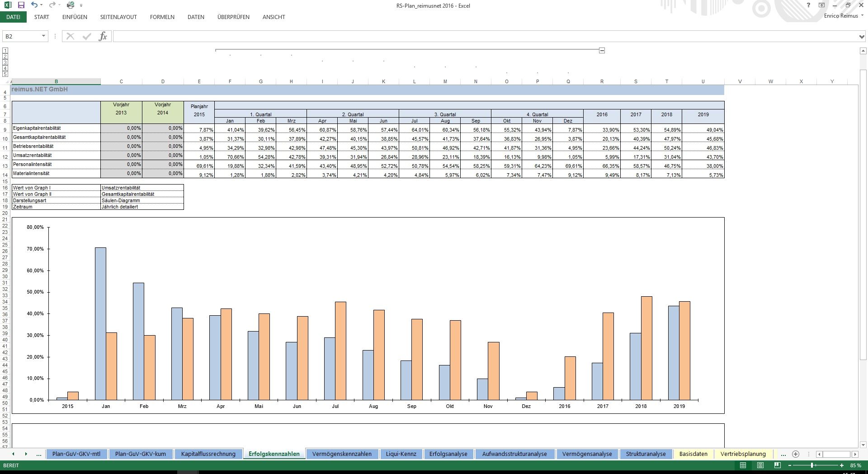Viewport: 868px width, 474px height.
Task: Collapse the column group with minus button
Action: coord(602,50)
